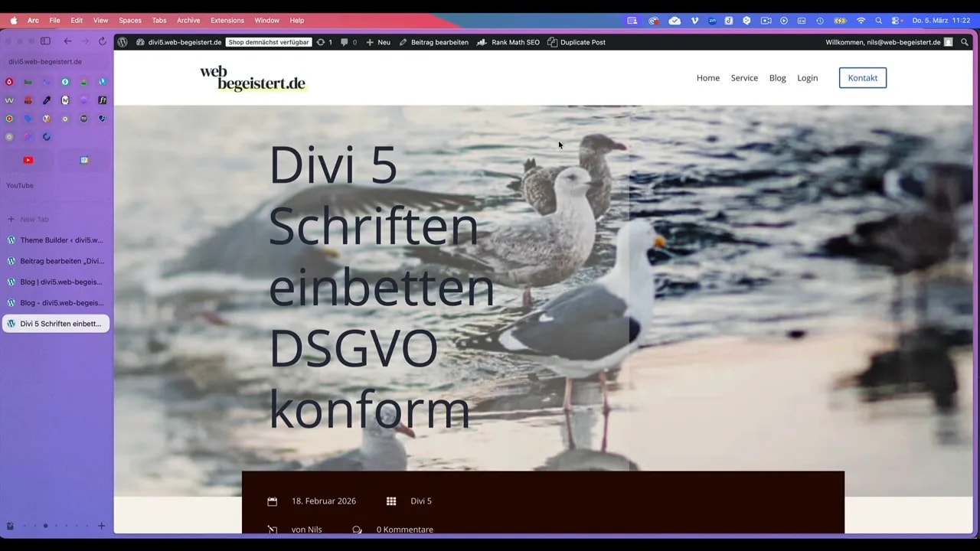This screenshot has height=551, width=980.
Task: Click the updates refresh icon in the admin bar
Action: (x=321, y=42)
